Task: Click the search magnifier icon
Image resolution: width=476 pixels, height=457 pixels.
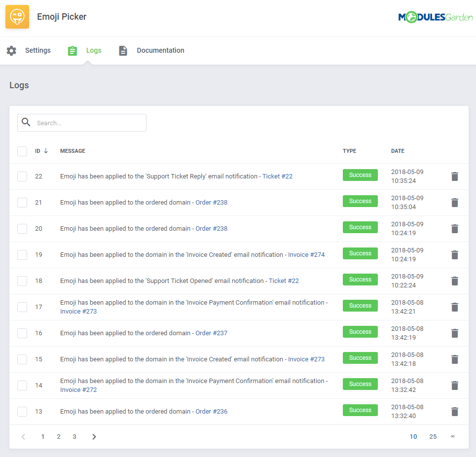Action: point(26,122)
